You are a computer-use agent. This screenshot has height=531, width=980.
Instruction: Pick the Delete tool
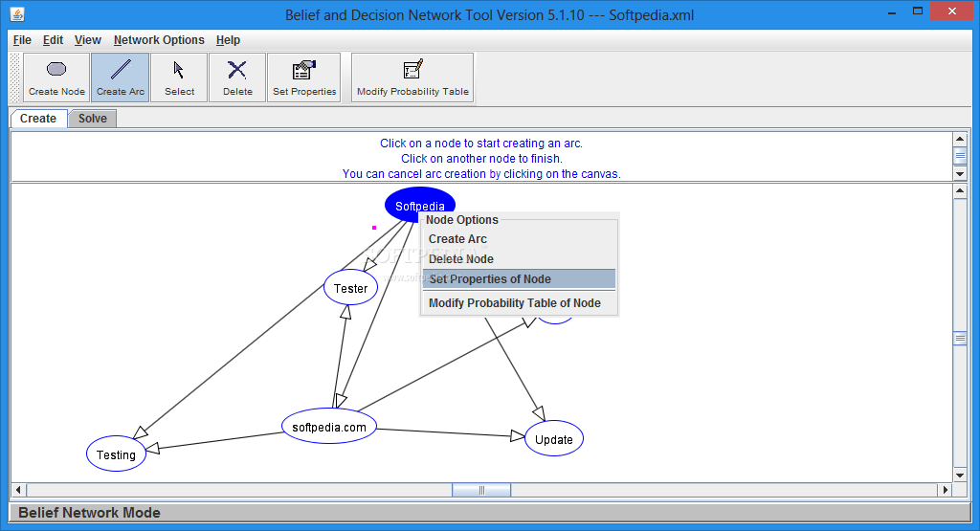(237, 77)
